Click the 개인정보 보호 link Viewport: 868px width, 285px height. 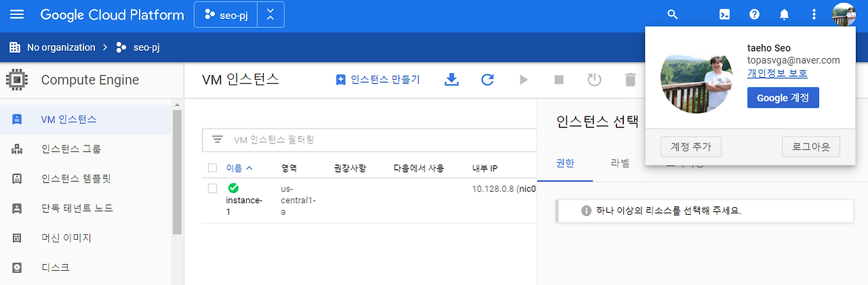click(x=777, y=73)
